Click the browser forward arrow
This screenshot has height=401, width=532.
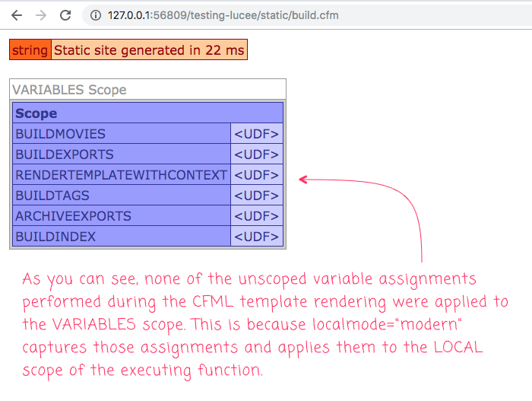coord(41,15)
